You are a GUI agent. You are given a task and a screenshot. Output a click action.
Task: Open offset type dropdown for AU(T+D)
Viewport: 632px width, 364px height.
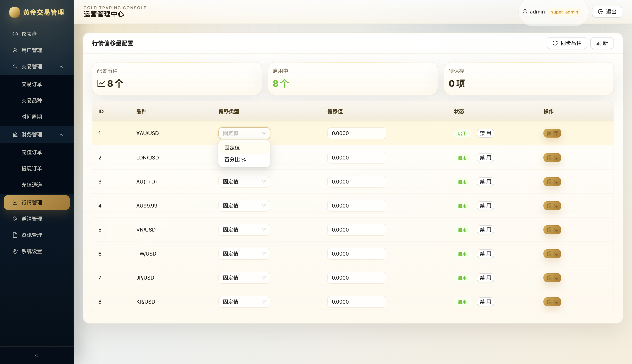point(244,182)
